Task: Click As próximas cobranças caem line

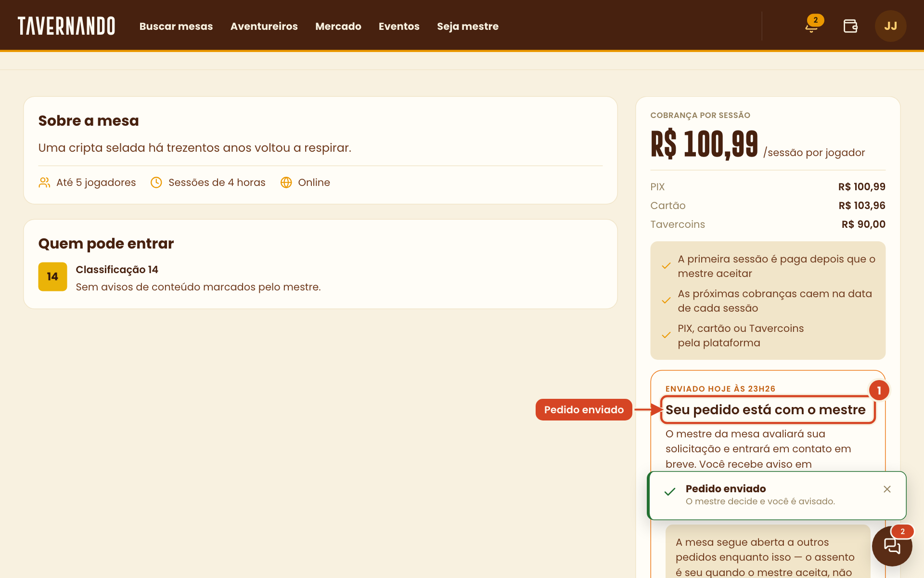Action: 775,301
